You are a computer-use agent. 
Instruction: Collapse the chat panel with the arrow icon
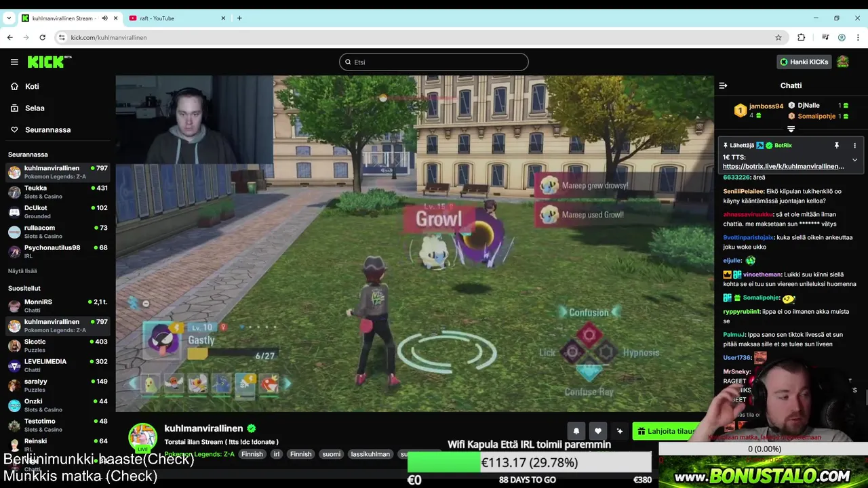click(x=723, y=85)
